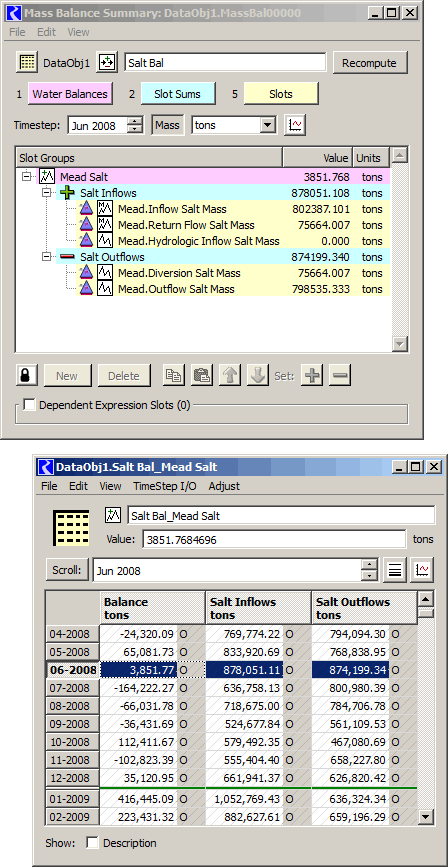This screenshot has height=867, width=448.
Task: Toggle the Mass unit type button
Action: (x=168, y=125)
